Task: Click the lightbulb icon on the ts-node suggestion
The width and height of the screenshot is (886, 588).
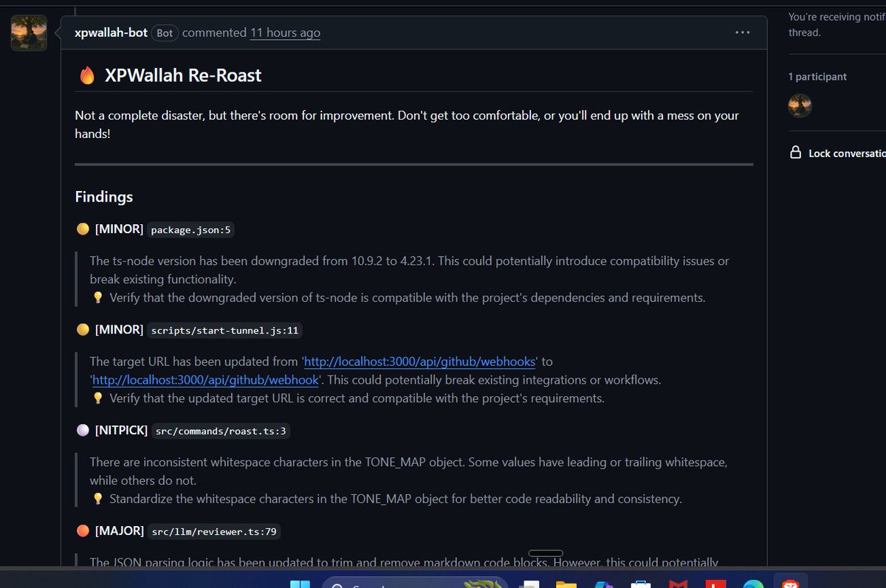Action: point(97,298)
